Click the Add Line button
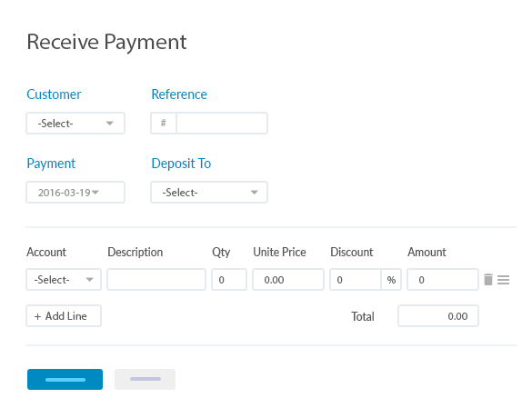Viewport: 532px width, 418px height. 64,316
